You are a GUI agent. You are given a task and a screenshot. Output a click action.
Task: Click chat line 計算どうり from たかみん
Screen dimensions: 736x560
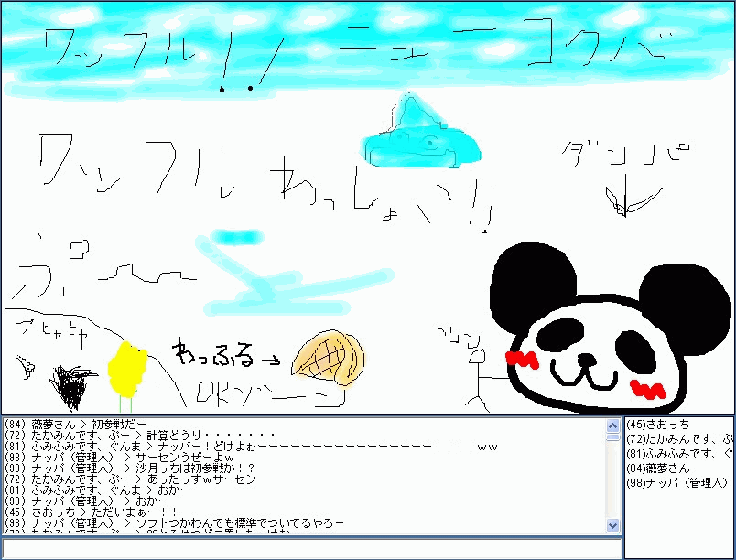click(139, 436)
